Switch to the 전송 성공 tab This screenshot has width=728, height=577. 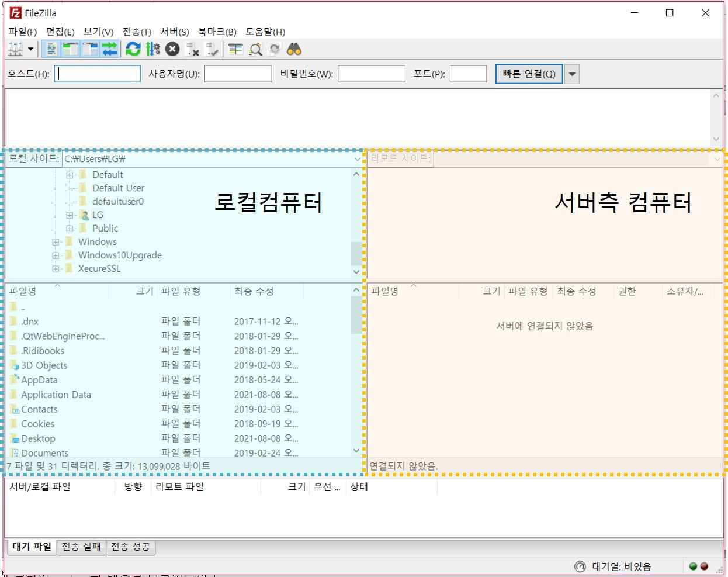131,547
